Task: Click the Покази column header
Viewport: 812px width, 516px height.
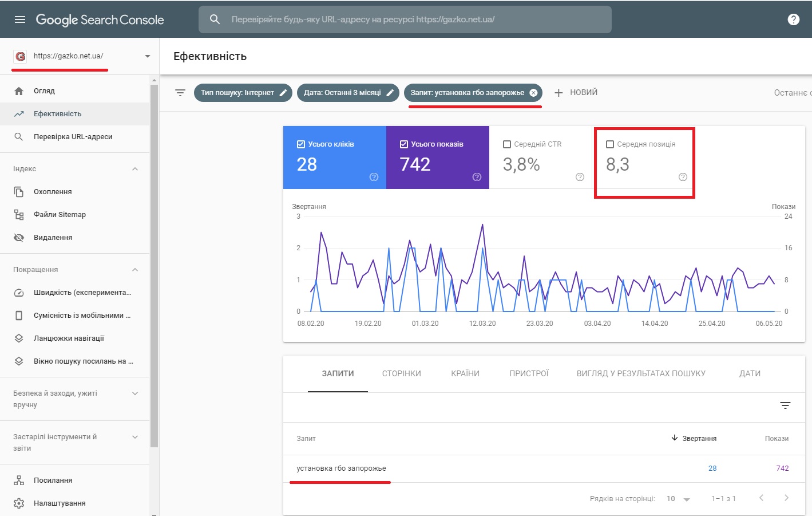Action: (x=777, y=439)
